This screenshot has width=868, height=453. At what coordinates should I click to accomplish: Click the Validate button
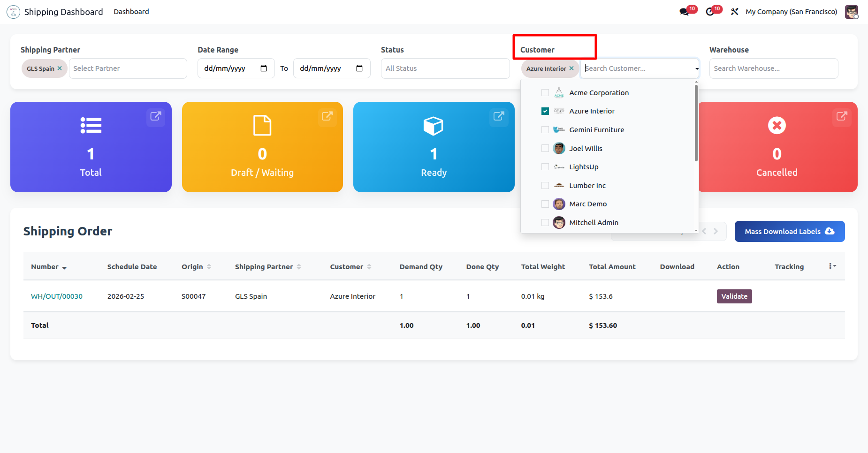[x=734, y=296]
